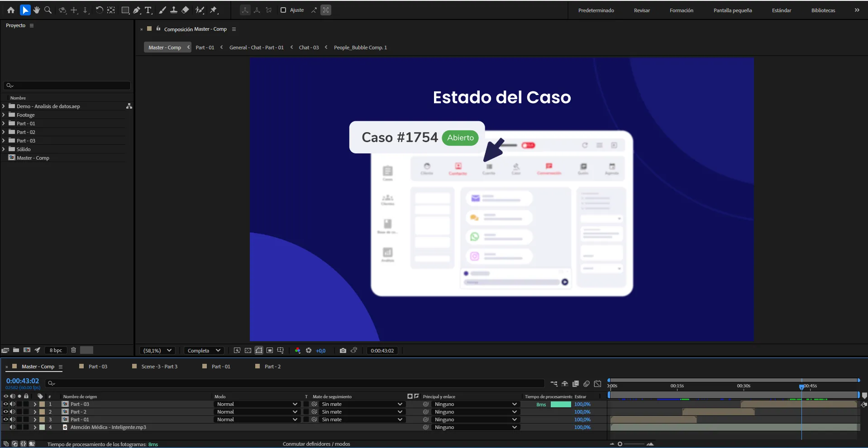Mute audio of Part - 03 layer
This screenshot has width=868, height=448.
point(13,404)
